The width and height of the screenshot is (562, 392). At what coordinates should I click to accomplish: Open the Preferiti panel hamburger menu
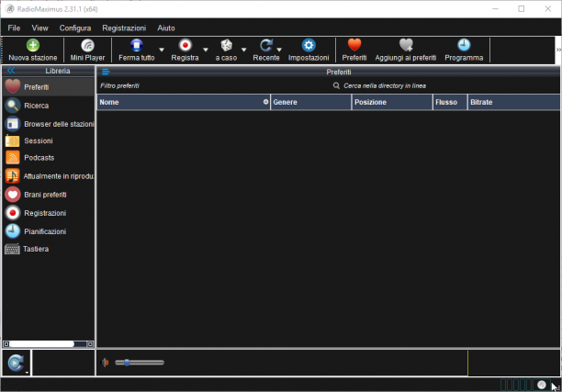(106, 72)
